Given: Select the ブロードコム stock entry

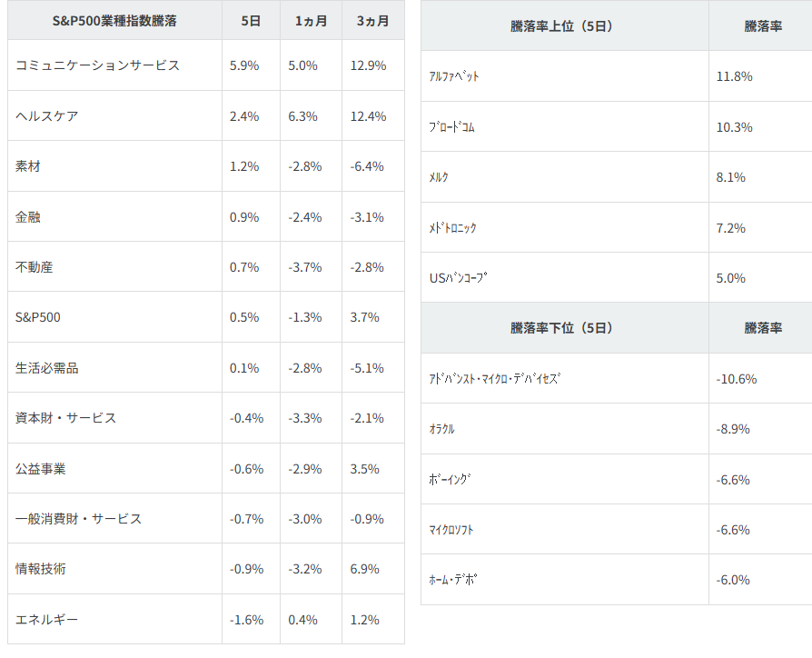Looking at the screenshot, I should point(451,127).
